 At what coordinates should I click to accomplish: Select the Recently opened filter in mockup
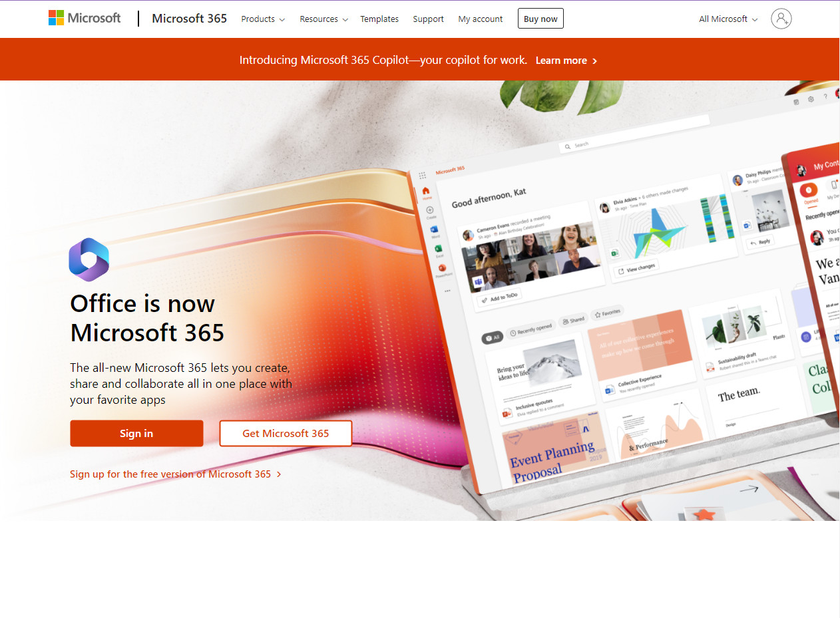(530, 330)
